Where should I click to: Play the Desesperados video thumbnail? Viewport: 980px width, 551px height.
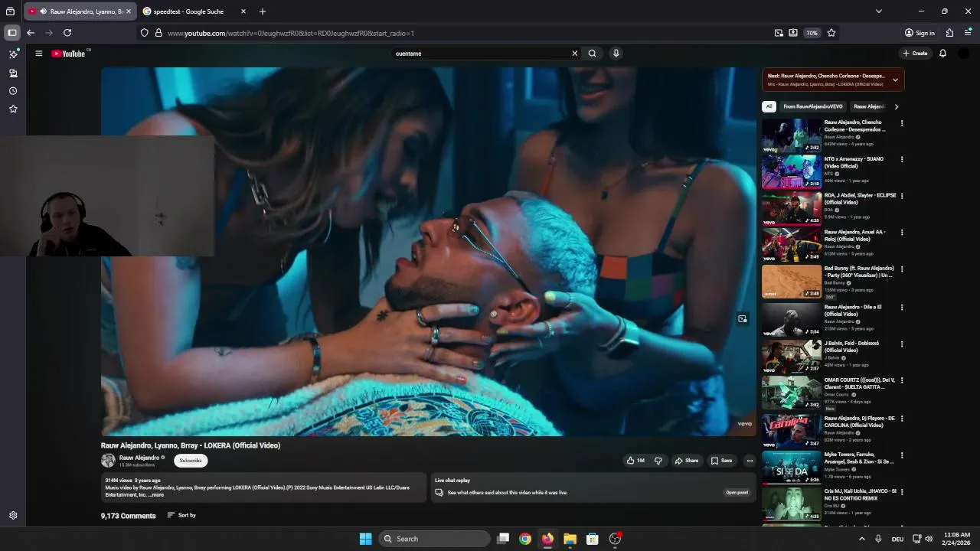(x=792, y=135)
